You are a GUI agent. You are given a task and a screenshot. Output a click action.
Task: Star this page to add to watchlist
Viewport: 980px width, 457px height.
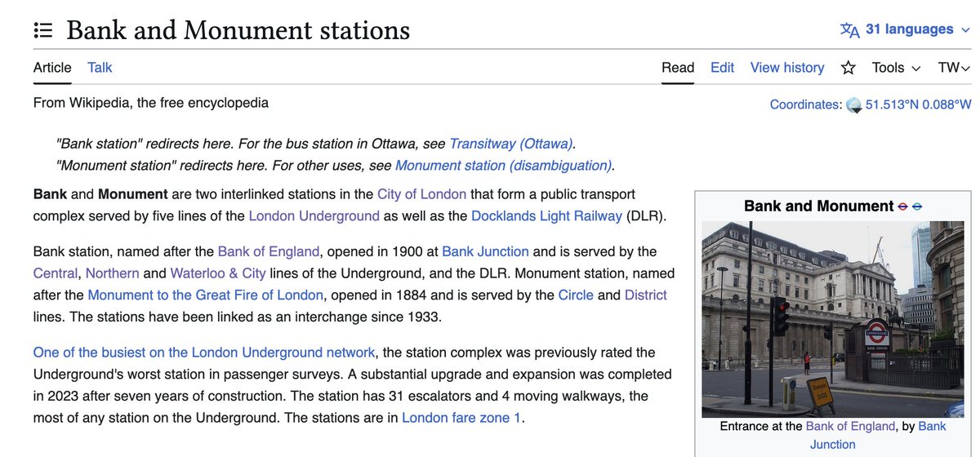[849, 68]
